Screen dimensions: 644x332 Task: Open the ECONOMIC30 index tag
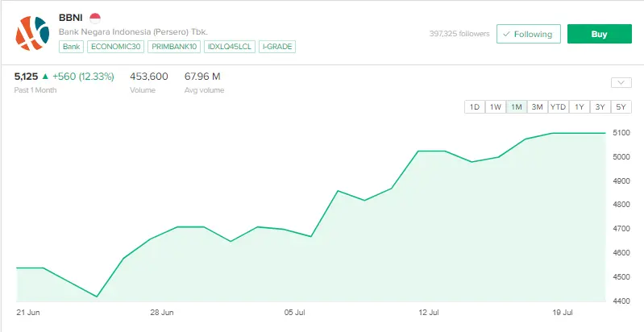tap(114, 47)
